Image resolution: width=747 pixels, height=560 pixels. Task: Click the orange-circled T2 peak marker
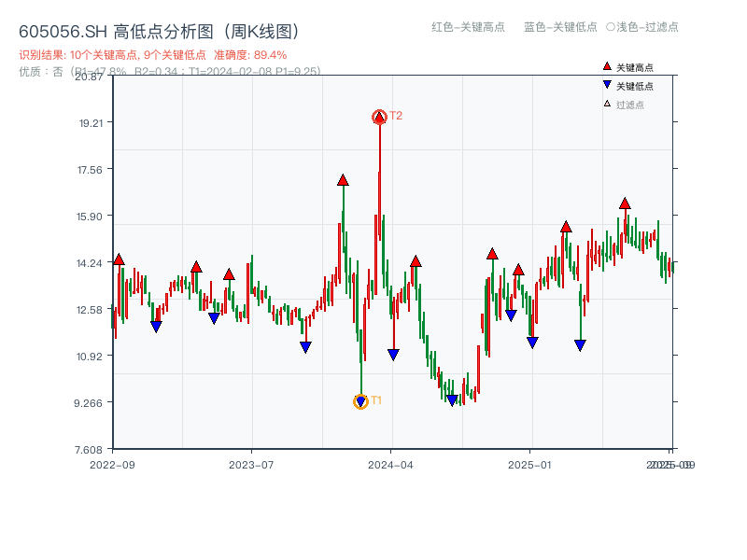[380, 116]
